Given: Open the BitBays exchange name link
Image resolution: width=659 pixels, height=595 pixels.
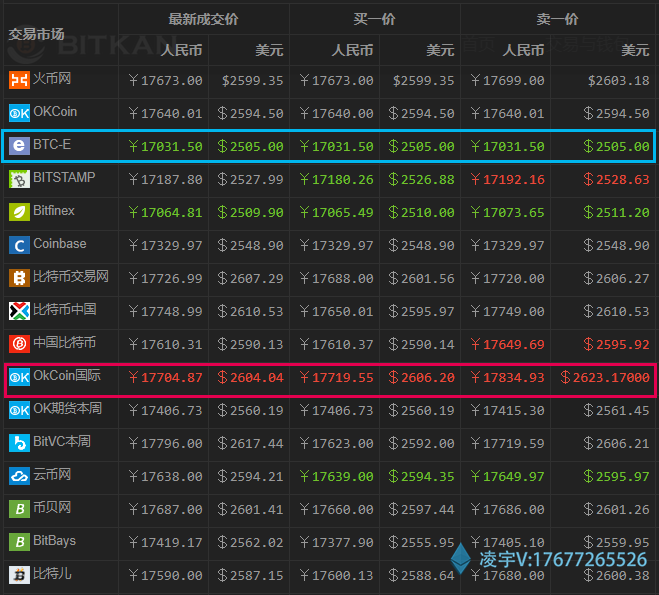Looking at the screenshot, I should click(54, 541).
